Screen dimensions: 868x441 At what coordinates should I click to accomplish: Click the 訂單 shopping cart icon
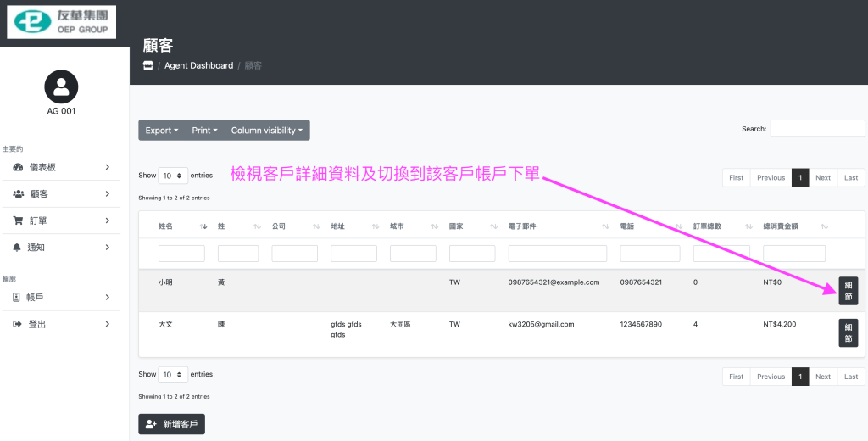(19, 220)
